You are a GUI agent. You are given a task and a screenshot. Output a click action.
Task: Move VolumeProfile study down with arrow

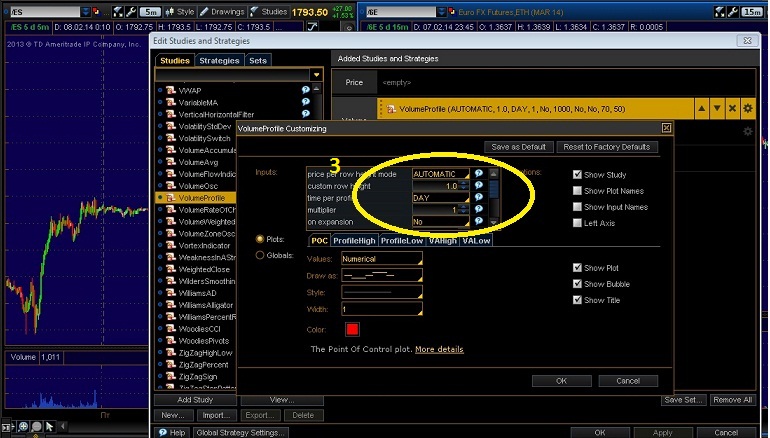pyautogui.click(x=717, y=109)
